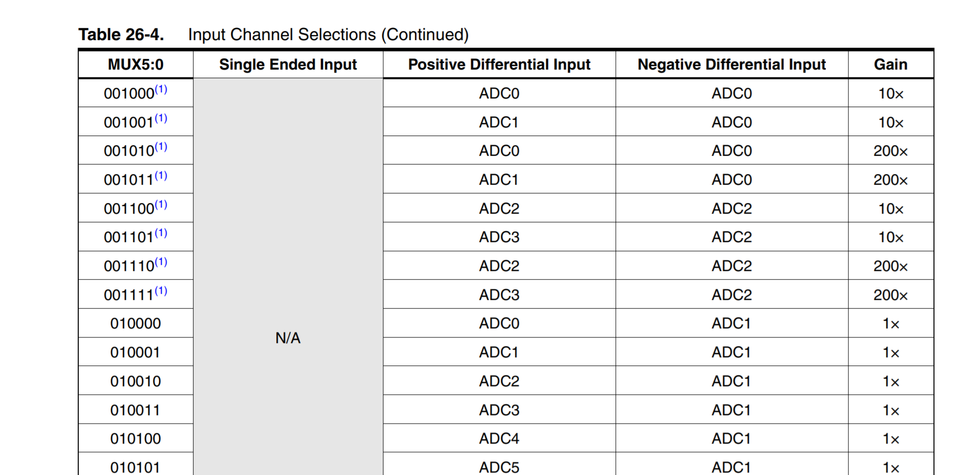
Task: Click footnote (1) link beside 001111
Action: click(x=161, y=291)
